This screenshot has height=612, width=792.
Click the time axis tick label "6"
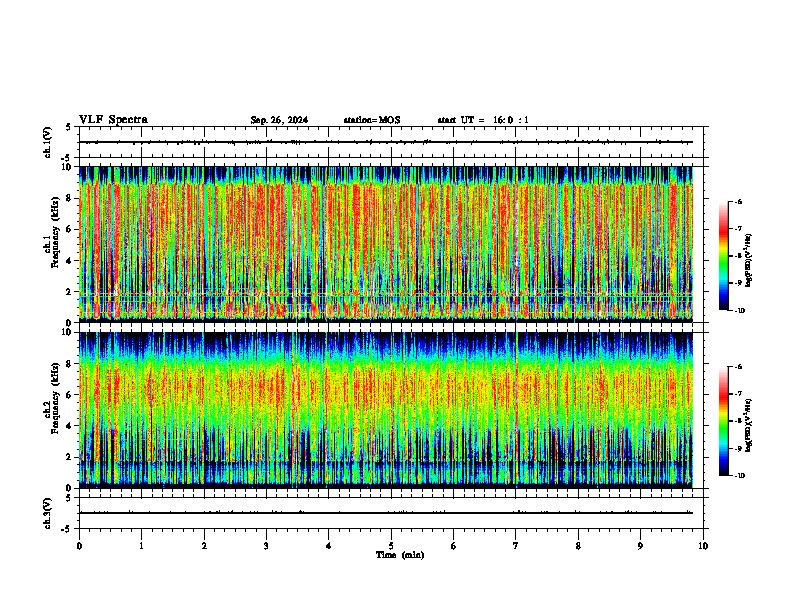(x=454, y=546)
